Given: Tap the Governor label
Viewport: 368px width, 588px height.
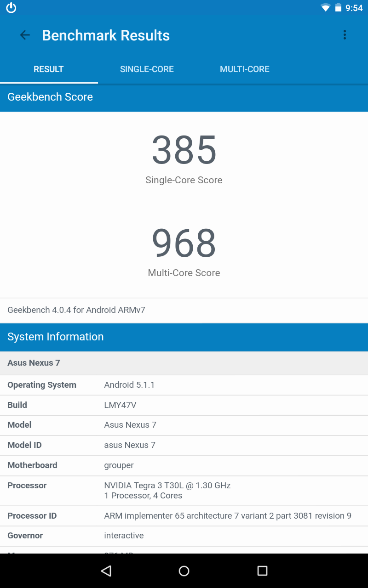Looking at the screenshot, I should coord(25,536).
